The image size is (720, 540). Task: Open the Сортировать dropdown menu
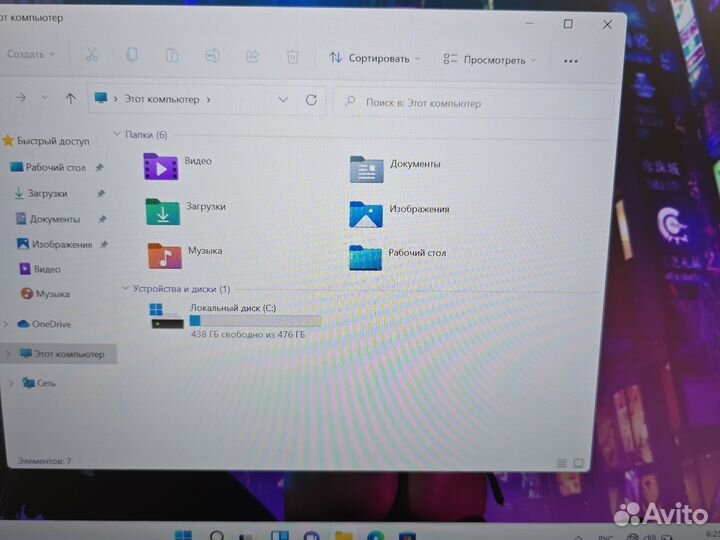click(x=375, y=58)
